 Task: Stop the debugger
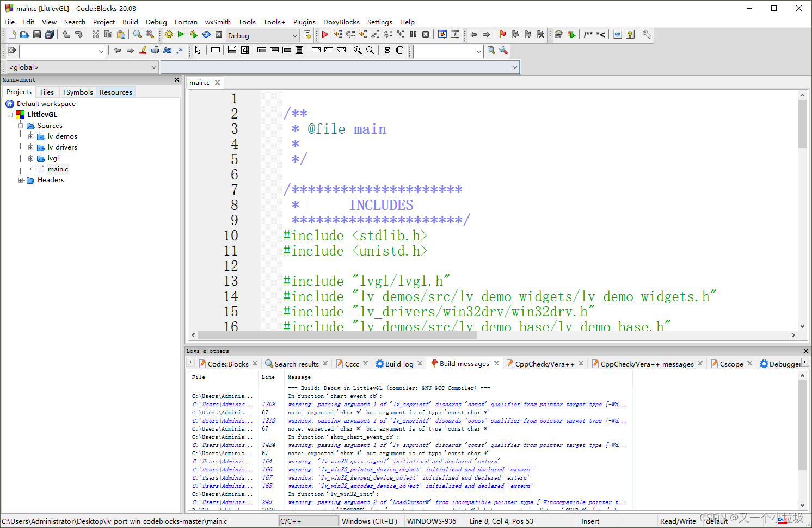pyautogui.click(x=426, y=34)
